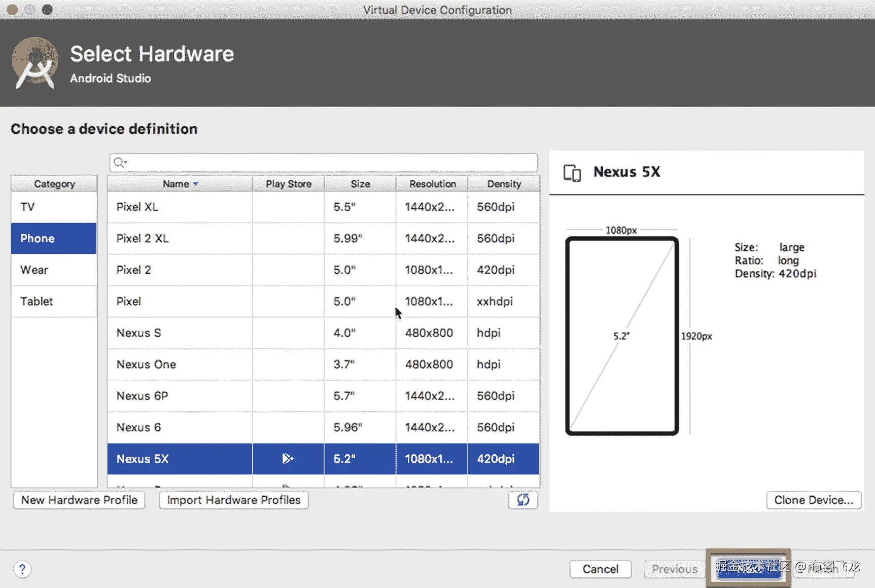Viewport: 875px width, 588px height.
Task: Click the refresh device list icon
Action: pyautogui.click(x=523, y=500)
